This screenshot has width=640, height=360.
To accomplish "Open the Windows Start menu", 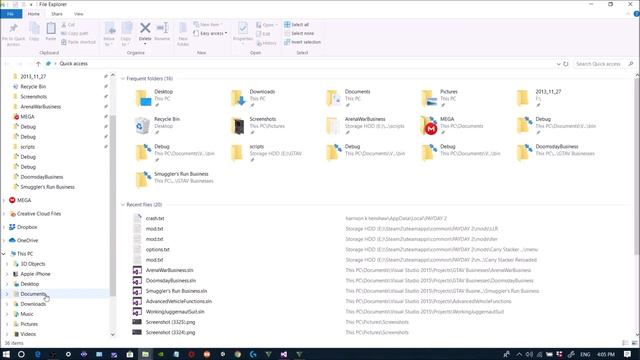I will (x=6, y=354).
